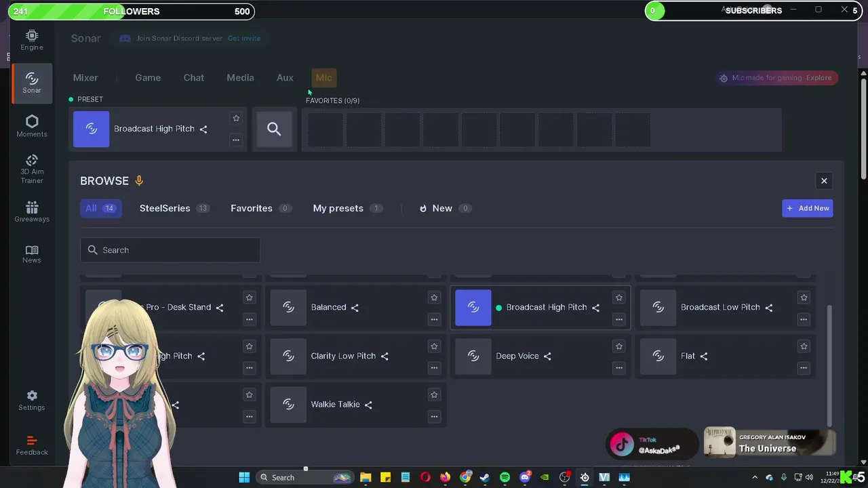Open the Giveaways section

(32, 211)
